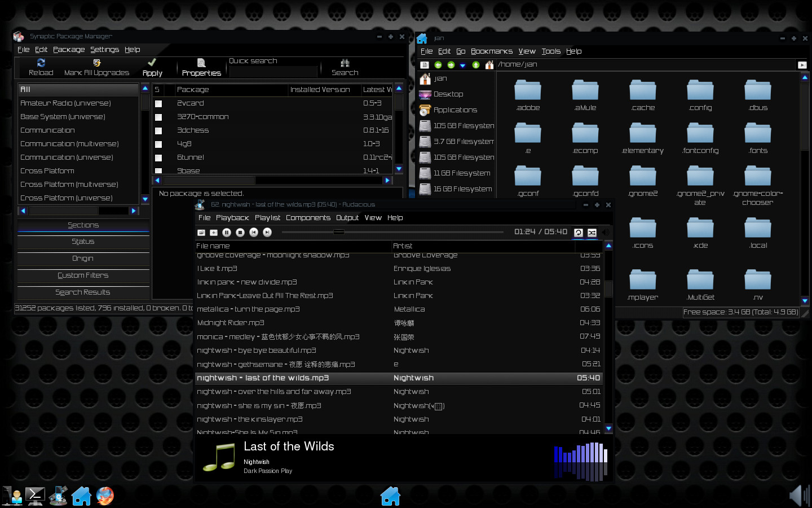Open the .gnome2 folder

[x=643, y=181]
